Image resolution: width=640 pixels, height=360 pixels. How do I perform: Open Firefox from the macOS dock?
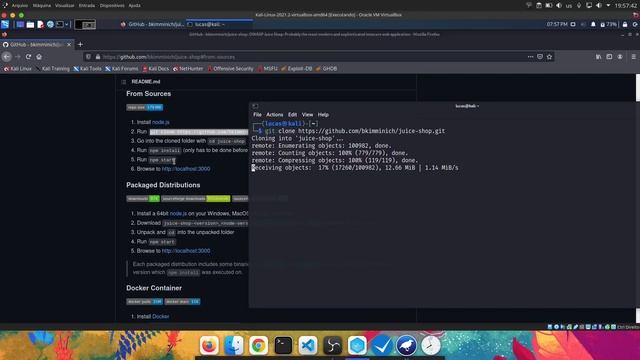209,345
